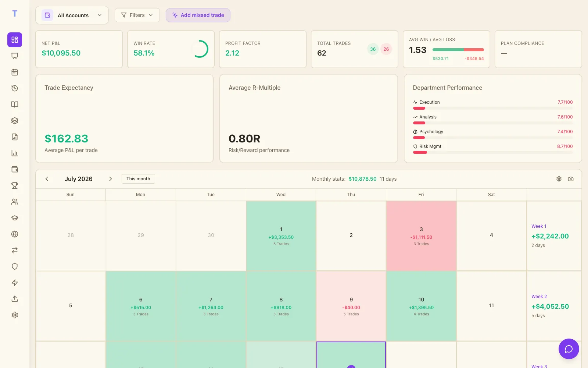The height and width of the screenshot is (368, 588).
Task: Click the Analysis score bar
Action: (x=493, y=123)
